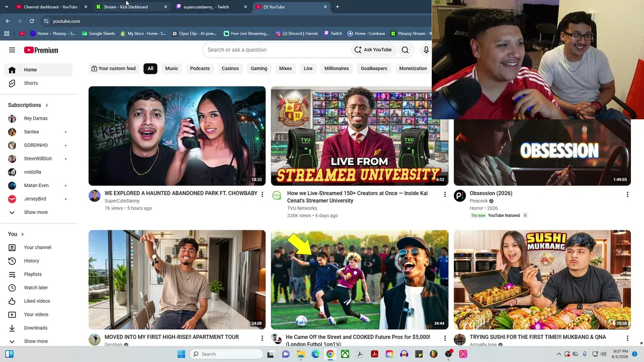
Task: Start voice search with the microphone icon
Action: tap(426, 50)
